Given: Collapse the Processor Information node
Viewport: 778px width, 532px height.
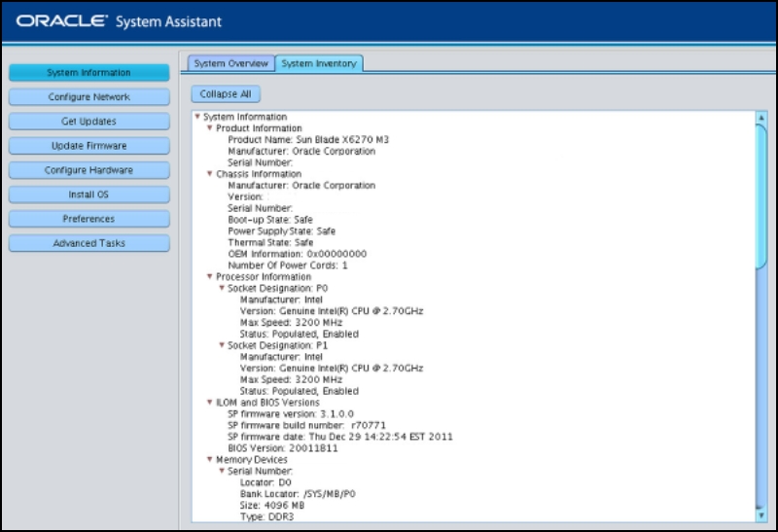Looking at the screenshot, I should pyautogui.click(x=209, y=276).
